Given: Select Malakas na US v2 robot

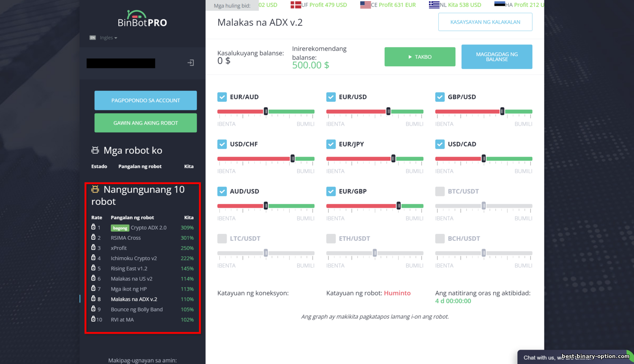Looking at the screenshot, I should pyautogui.click(x=131, y=279).
